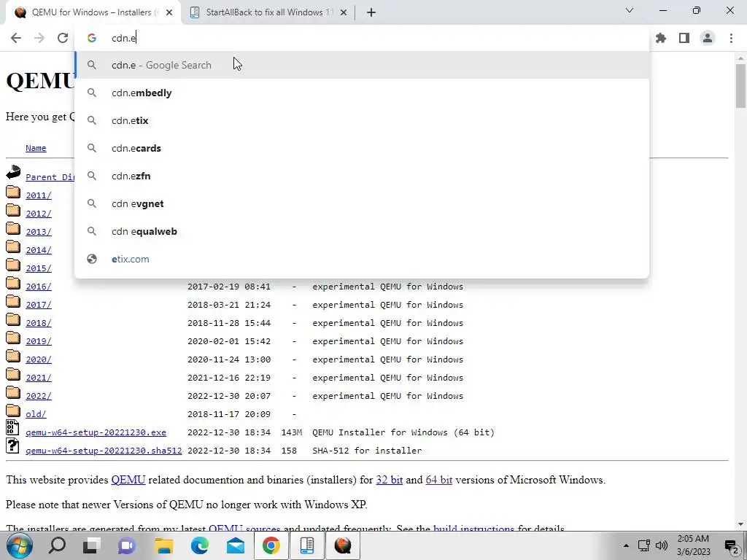
Task: Open the 2018/ folder link
Action: 39,323
